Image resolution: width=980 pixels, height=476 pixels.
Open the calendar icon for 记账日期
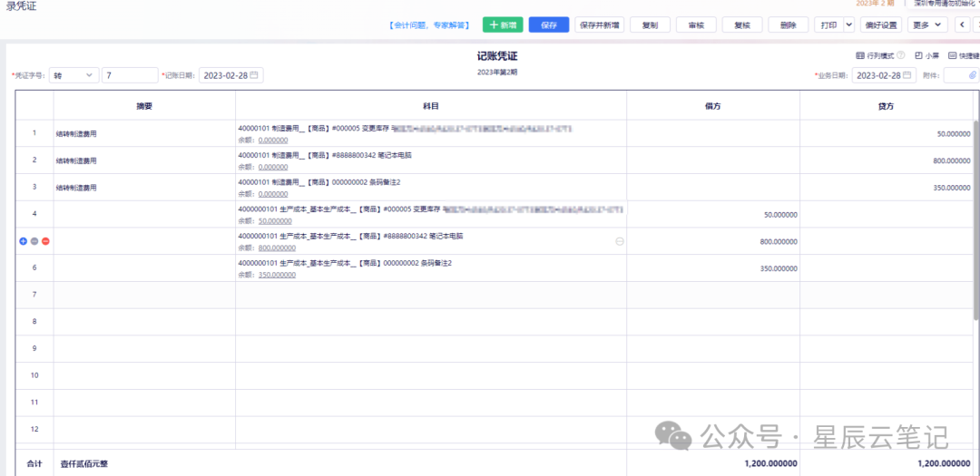[x=254, y=75]
